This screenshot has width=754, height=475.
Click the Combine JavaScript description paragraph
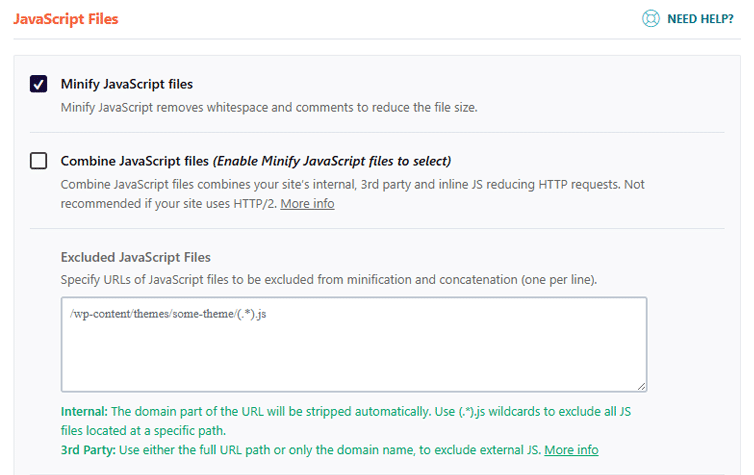pyautogui.click(x=352, y=194)
